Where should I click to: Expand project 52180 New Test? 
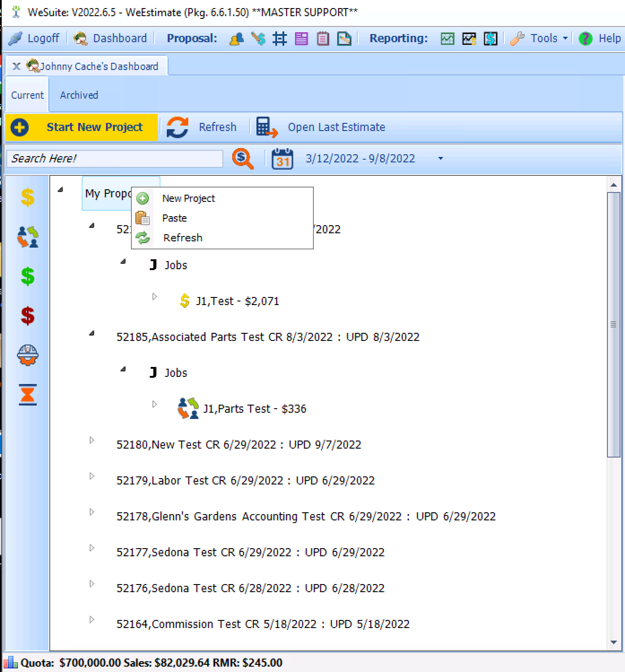coord(92,440)
